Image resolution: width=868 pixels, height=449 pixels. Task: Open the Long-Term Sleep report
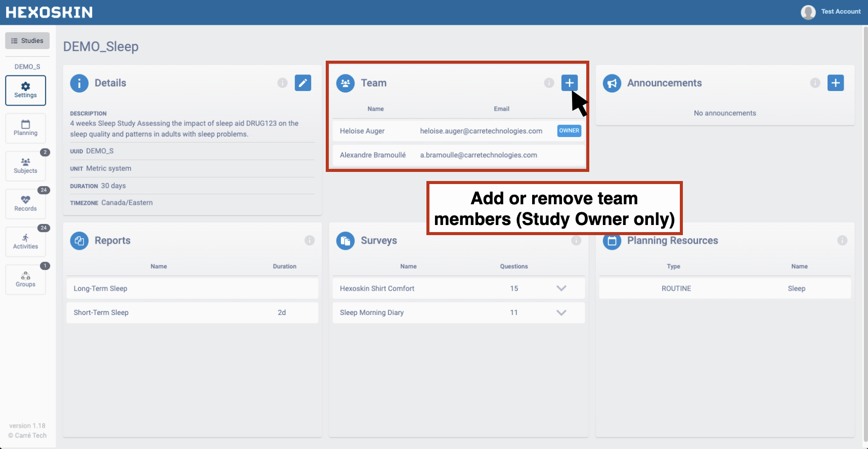coord(192,288)
